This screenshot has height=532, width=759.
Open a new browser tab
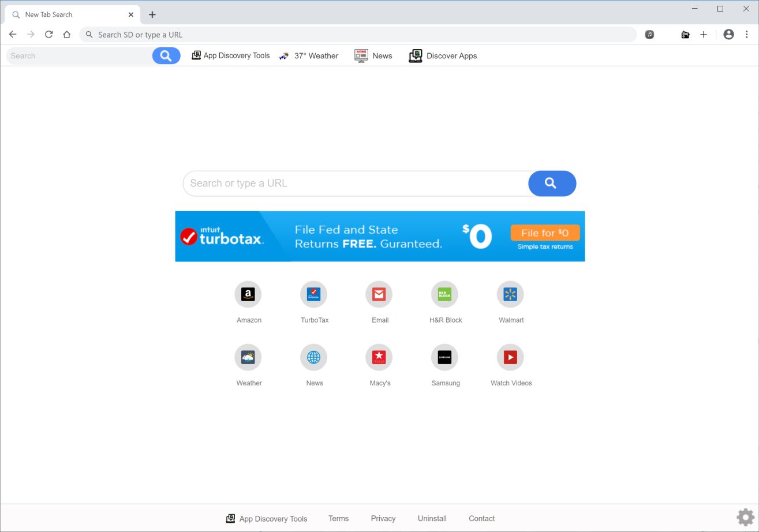point(152,14)
